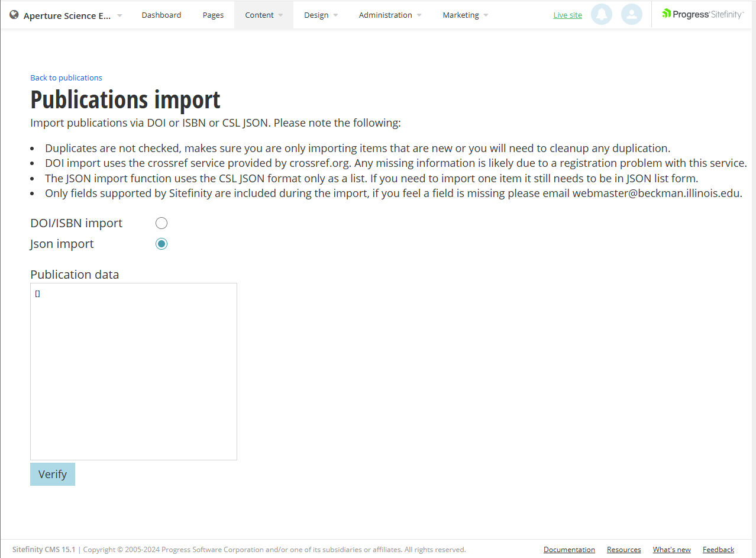Expand the Design dropdown
The image size is (756, 558).
320,15
